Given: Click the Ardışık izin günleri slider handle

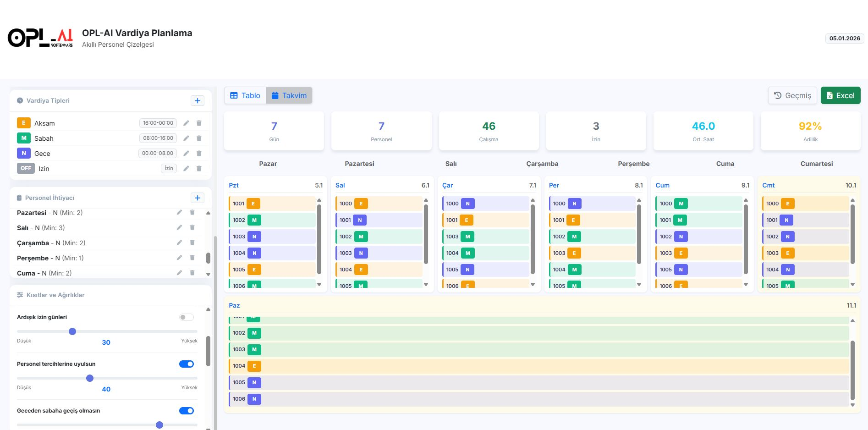Looking at the screenshot, I should (x=72, y=331).
